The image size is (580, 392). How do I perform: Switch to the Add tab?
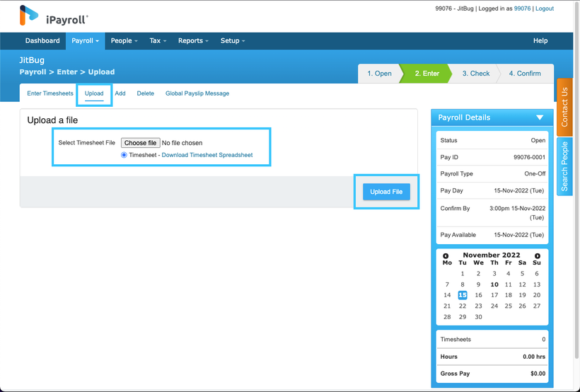[120, 93]
